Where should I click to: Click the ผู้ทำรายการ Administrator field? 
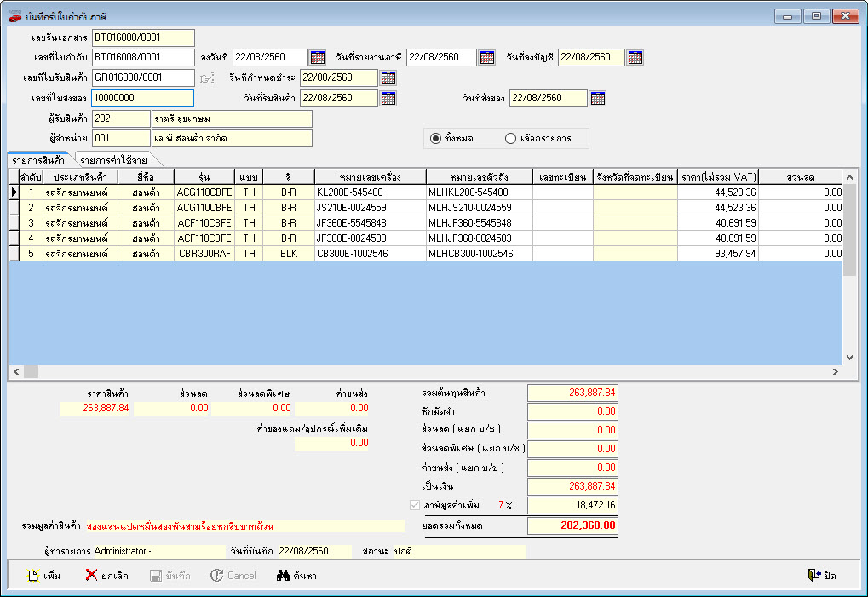pyautogui.click(x=159, y=551)
